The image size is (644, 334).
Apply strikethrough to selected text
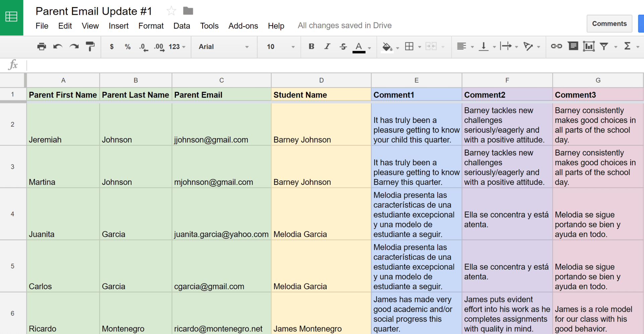(x=343, y=47)
